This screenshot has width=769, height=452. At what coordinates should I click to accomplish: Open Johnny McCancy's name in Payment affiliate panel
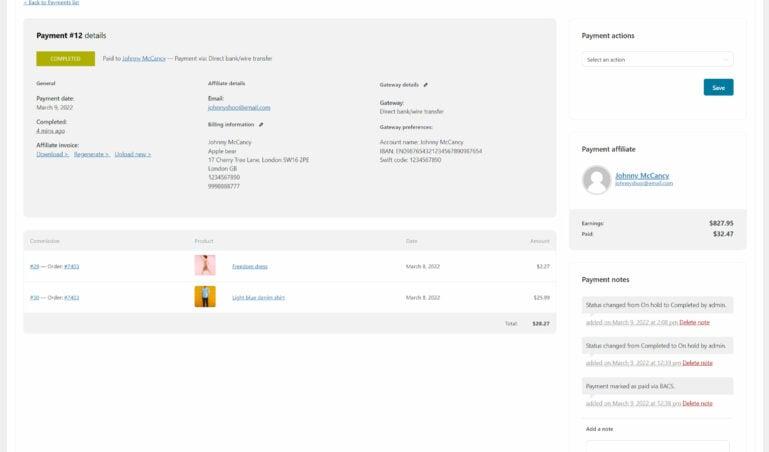pos(642,175)
